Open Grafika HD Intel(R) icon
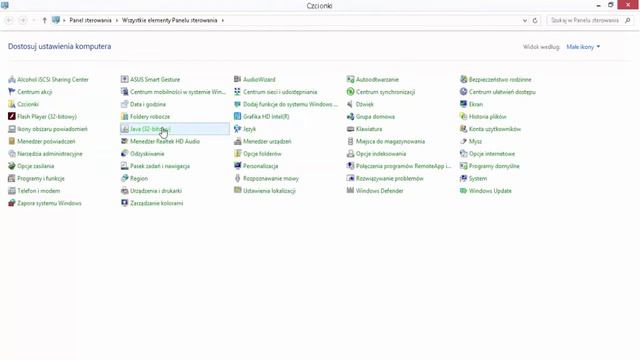The width and height of the screenshot is (640, 360). pos(237,116)
